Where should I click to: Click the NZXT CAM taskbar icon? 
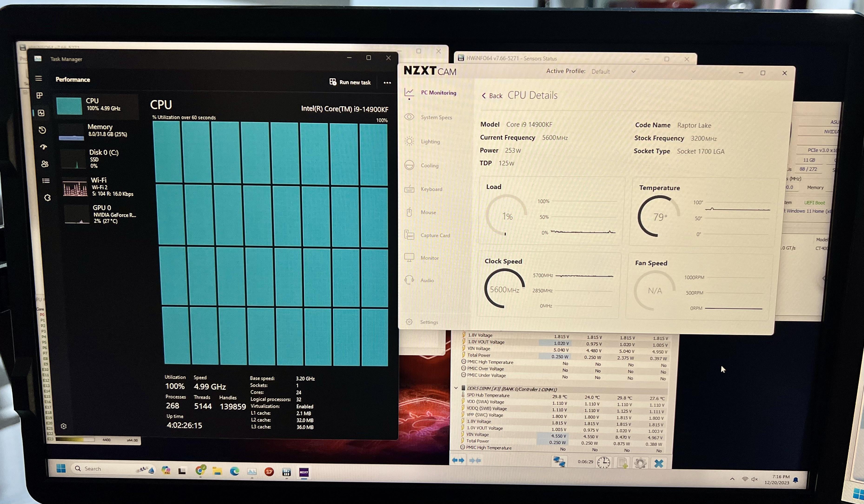[x=304, y=472]
